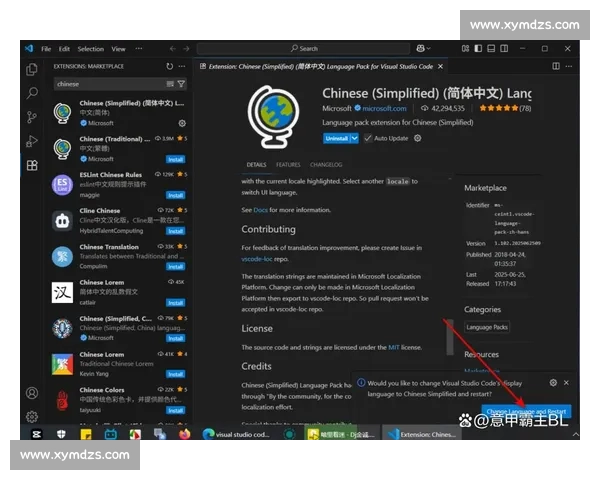The image size is (600, 480).
Task: Go forward with the title bar arrow
Action: tap(186, 49)
